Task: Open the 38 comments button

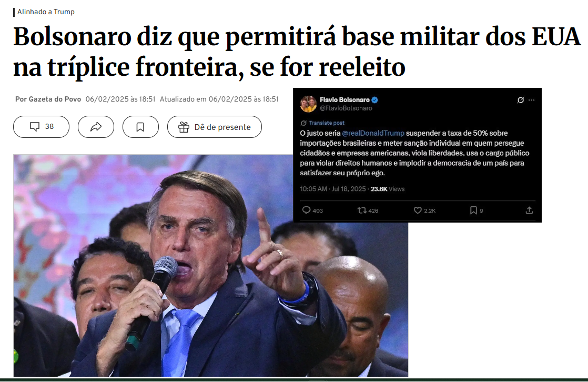Action: pos(41,127)
